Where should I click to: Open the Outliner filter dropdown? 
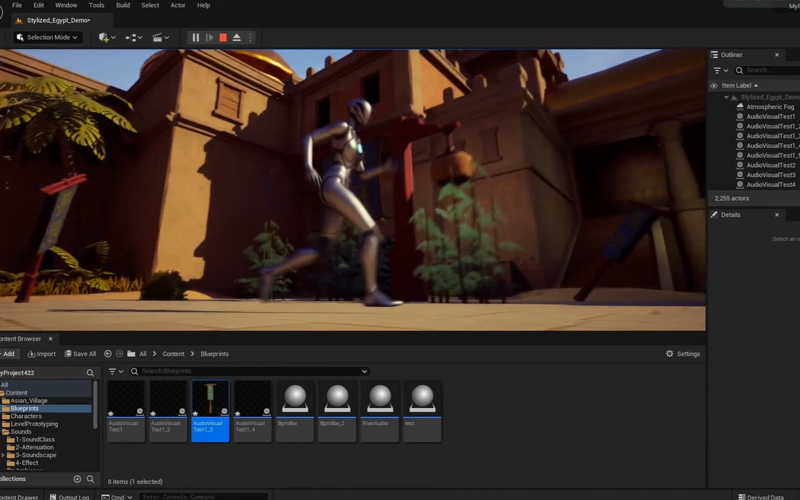[x=719, y=71]
